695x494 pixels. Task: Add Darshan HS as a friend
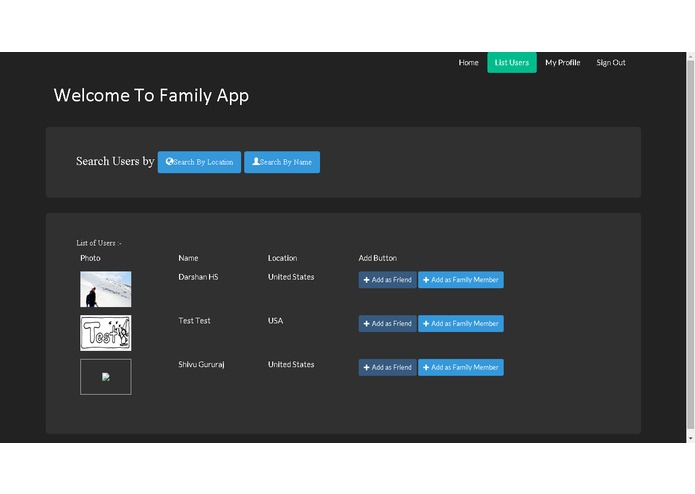pos(387,280)
